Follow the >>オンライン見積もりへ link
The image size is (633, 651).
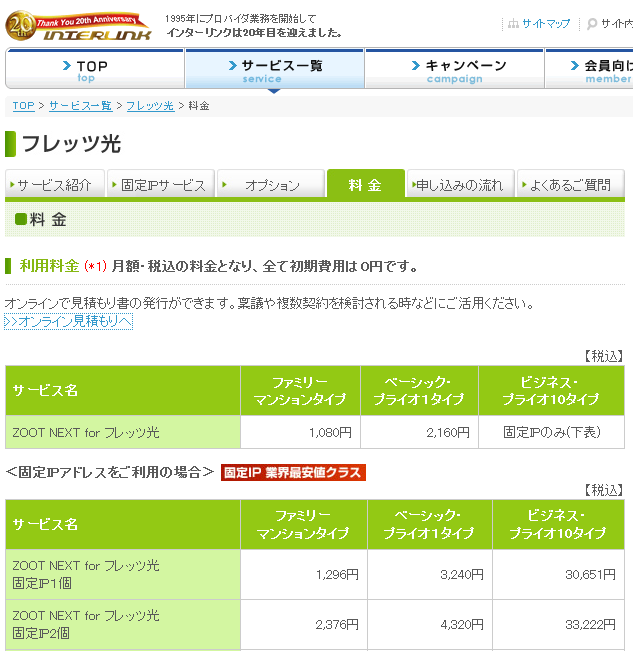68,321
